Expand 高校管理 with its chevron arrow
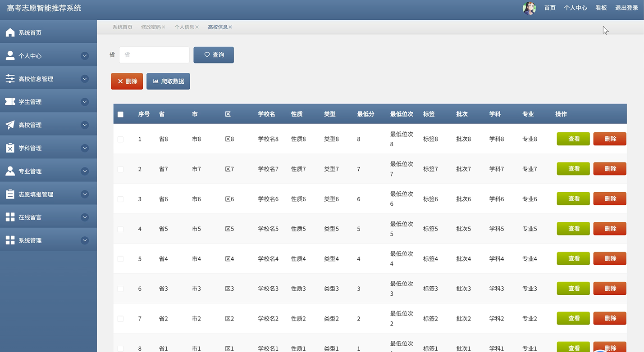 pyautogui.click(x=85, y=125)
